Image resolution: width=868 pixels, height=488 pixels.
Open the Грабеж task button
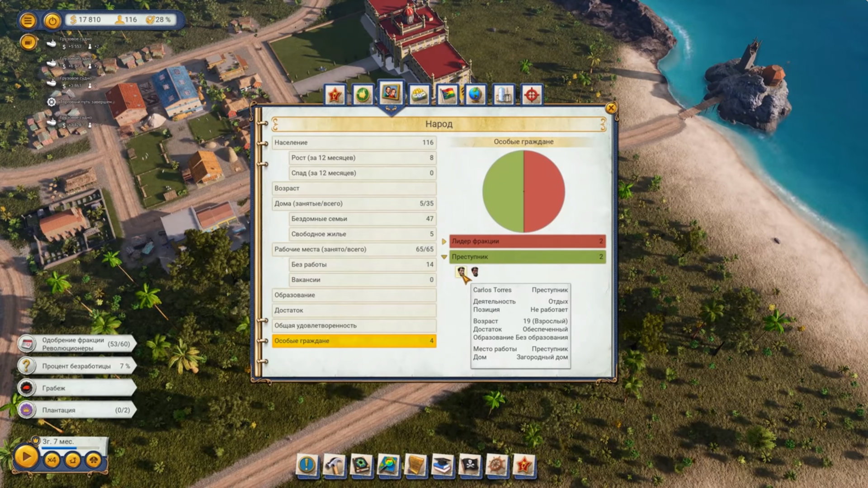click(77, 388)
